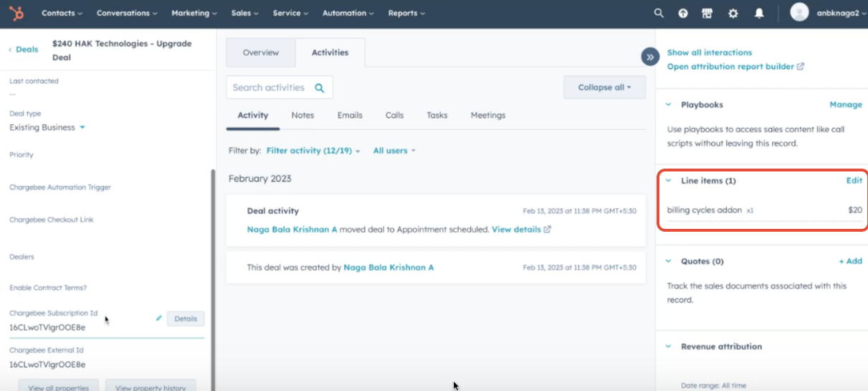The height and width of the screenshot is (391, 868).
Task: Collapse right sidebar with double-arrow button
Action: click(650, 57)
